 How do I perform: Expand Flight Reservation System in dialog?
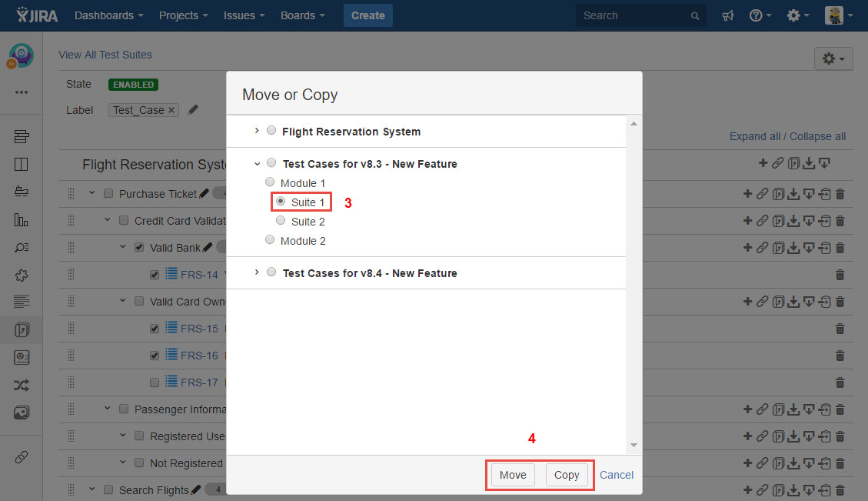pyautogui.click(x=256, y=131)
